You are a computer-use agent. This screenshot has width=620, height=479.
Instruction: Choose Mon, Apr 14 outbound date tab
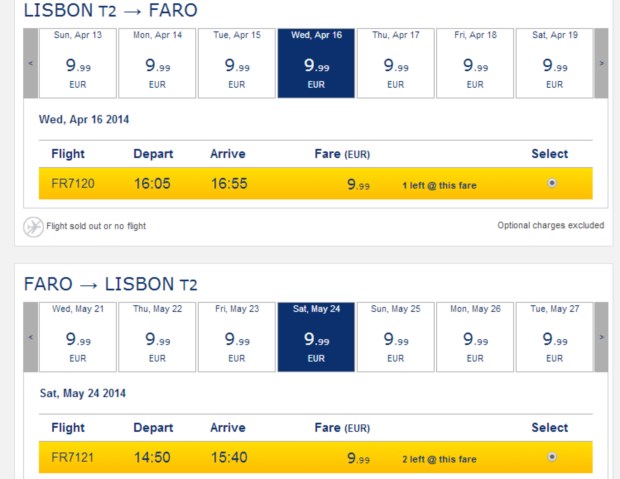157,63
